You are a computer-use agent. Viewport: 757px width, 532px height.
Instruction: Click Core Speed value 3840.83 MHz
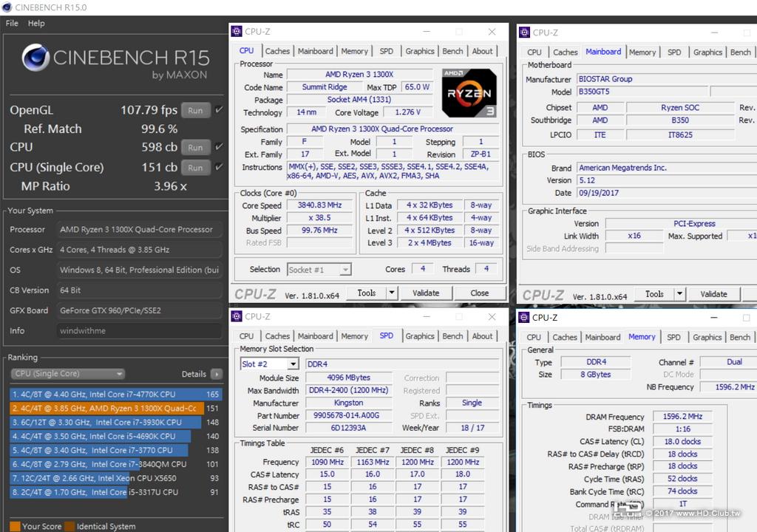click(319, 205)
